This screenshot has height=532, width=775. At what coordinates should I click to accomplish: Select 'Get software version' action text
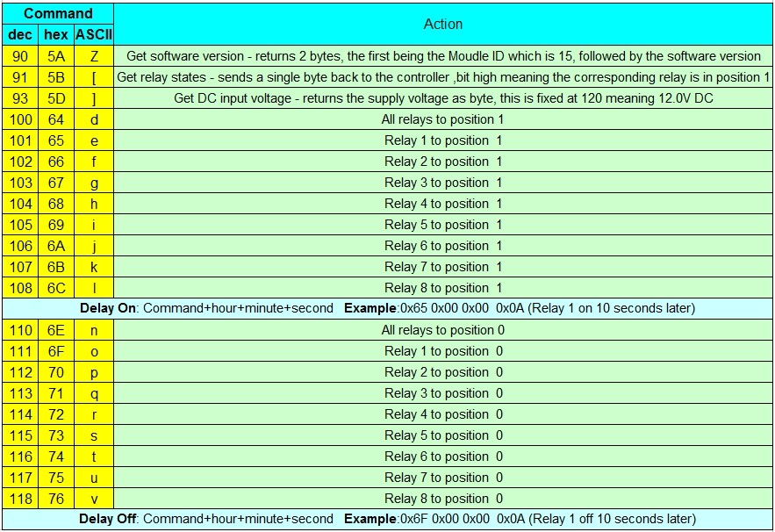click(x=443, y=56)
